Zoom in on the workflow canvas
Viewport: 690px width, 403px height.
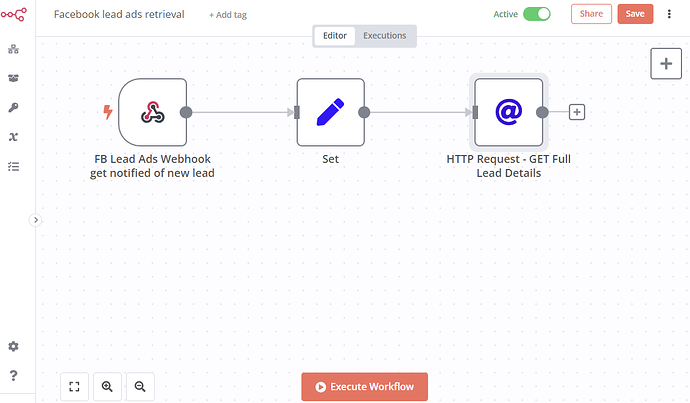click(107, 386)
